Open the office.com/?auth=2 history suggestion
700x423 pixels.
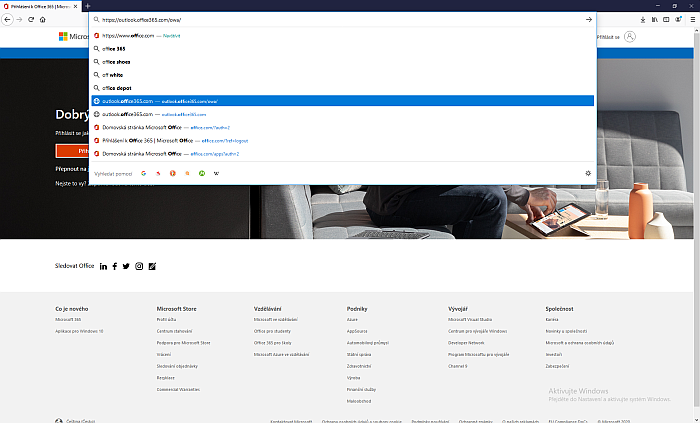click(342, 128)
